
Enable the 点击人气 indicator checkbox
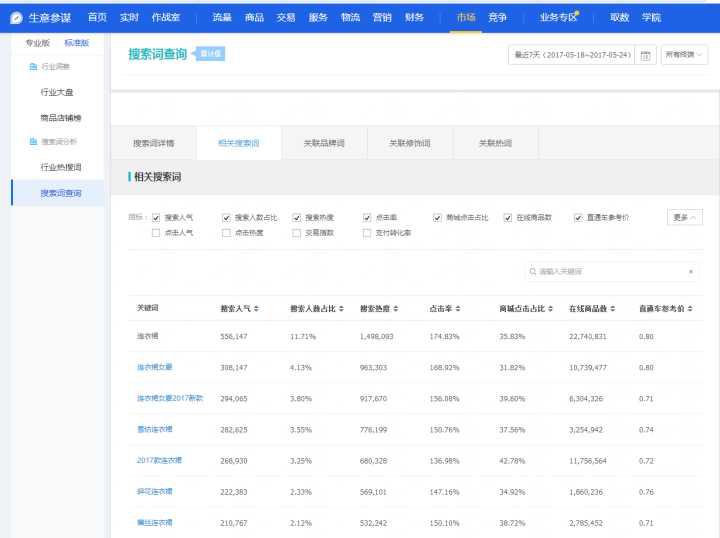click(x=156, y=233)
